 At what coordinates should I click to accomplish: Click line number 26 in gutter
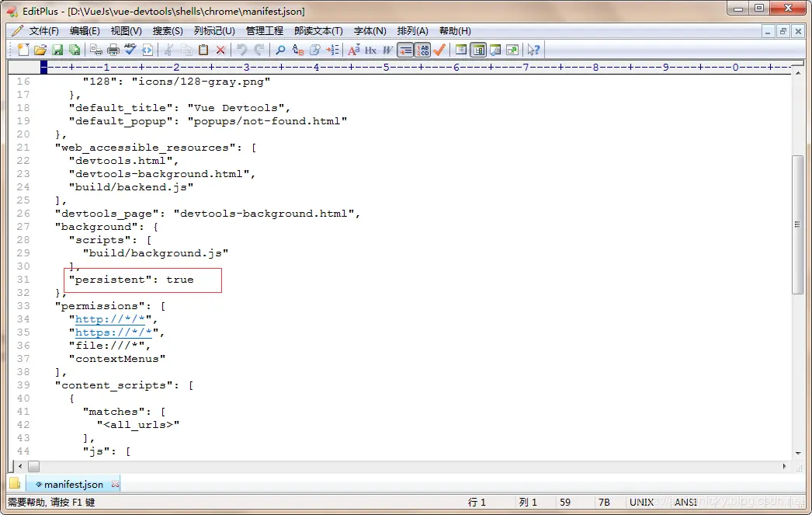23,214
